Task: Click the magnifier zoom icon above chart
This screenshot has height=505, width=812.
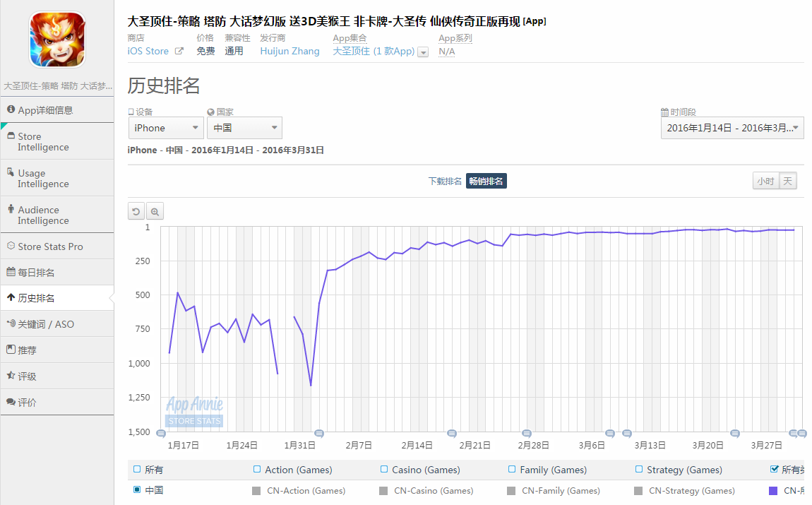Action: tap(155, 211)
